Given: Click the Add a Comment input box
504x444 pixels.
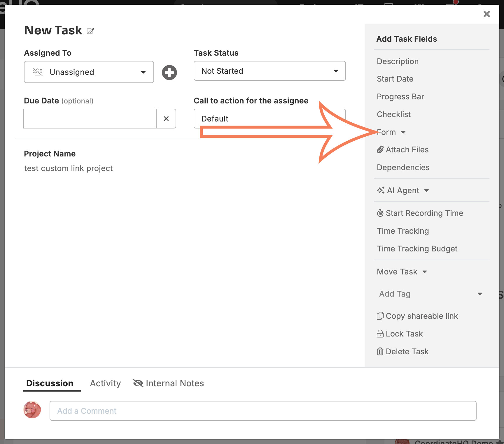Looking at the screenshot, I should (263, 411).
